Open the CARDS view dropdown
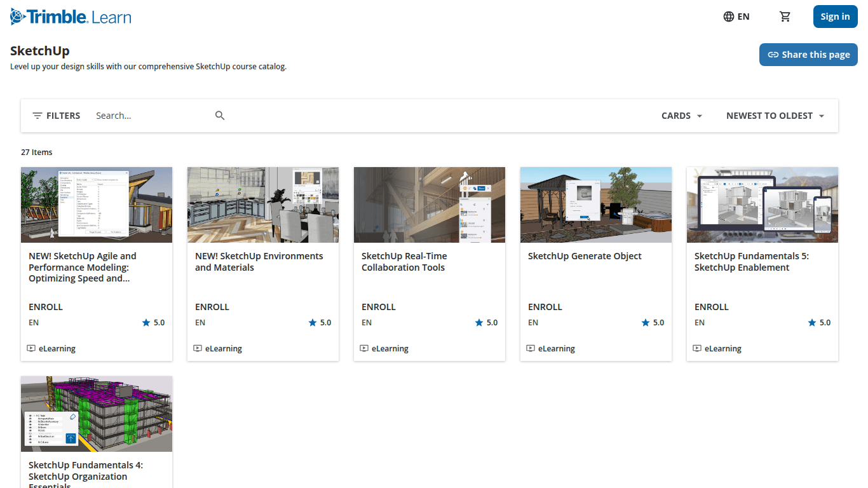The width and height of the screenshot is (868, 488). pyautogui.click(x=682, y=116)
